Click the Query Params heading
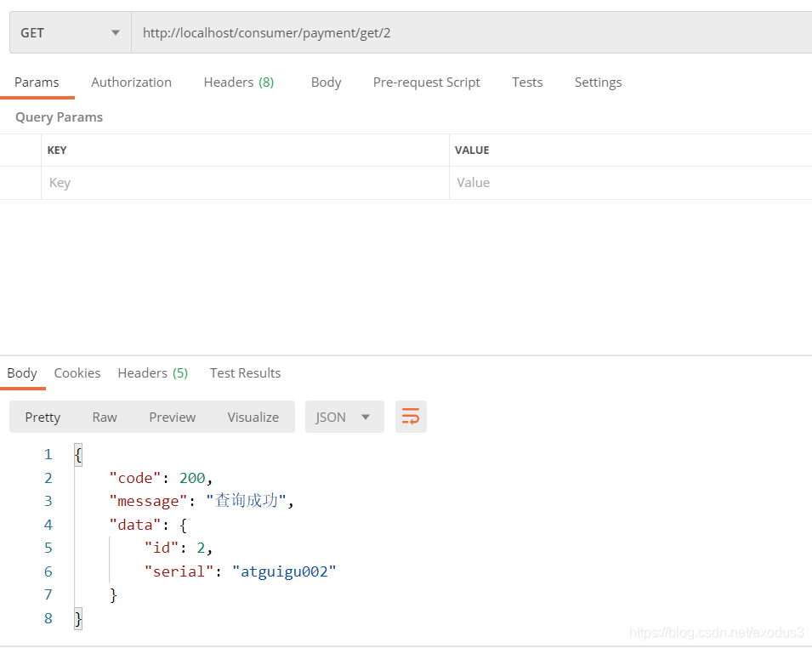 [x=59, y=117]
